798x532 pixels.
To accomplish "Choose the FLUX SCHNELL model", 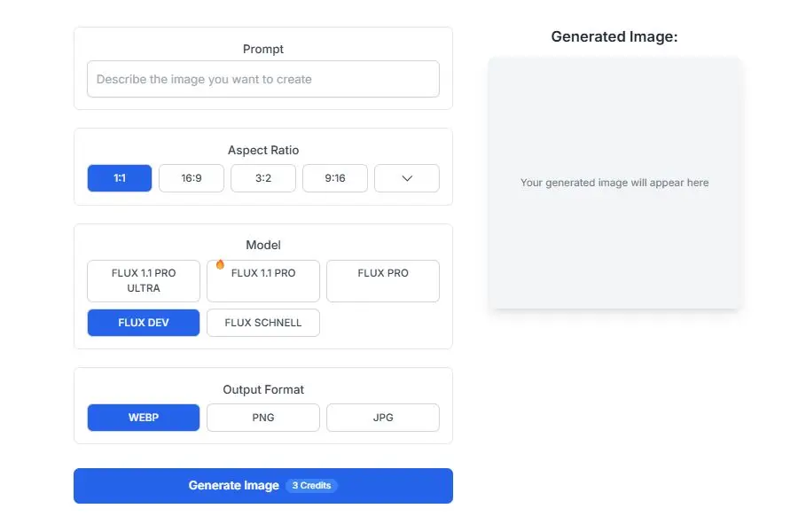I will click(262, 323).
